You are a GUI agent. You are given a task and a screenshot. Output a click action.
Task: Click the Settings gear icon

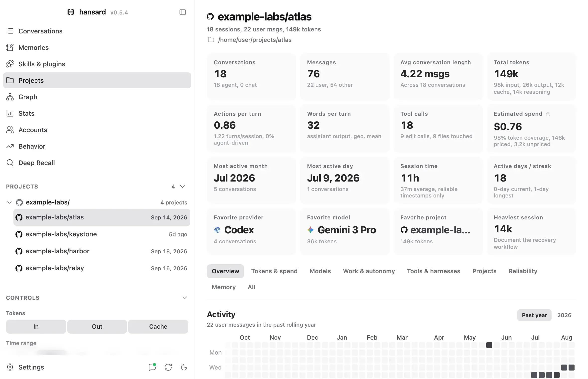coord(10,367)
